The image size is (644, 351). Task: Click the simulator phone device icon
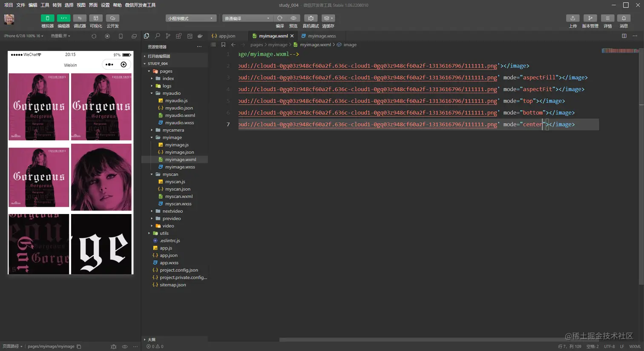(121, 36)
